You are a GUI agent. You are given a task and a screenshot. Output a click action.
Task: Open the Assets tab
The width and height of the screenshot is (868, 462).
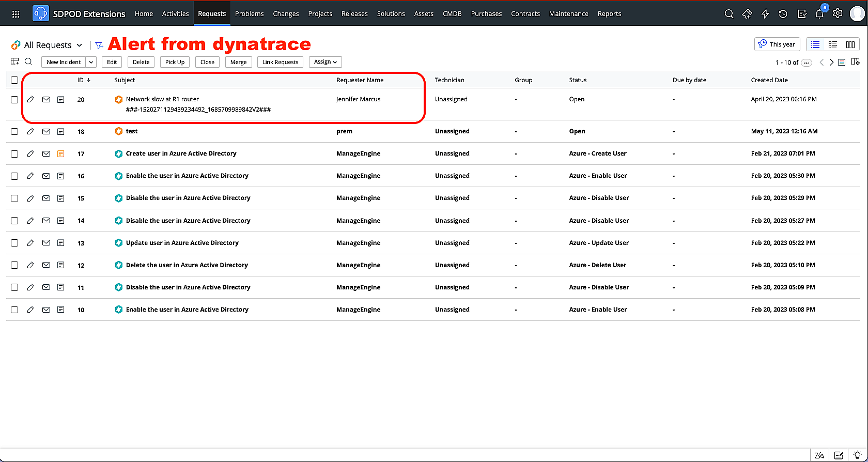(423, 14)
